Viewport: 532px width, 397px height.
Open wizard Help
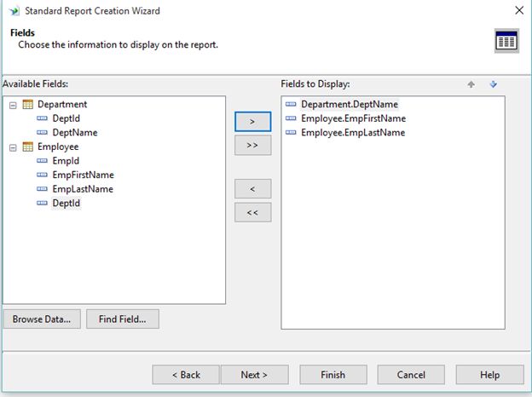[490, 375]
